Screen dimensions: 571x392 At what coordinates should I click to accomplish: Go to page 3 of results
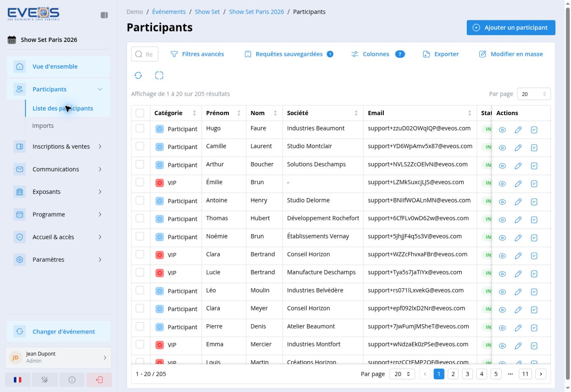(467, 374)
